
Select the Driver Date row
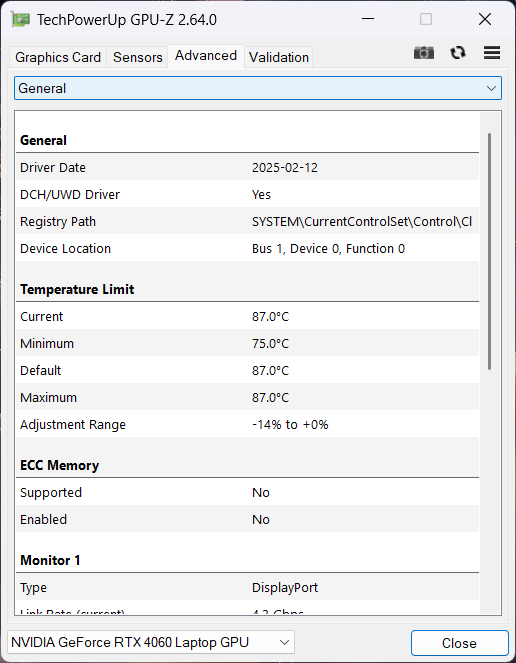[247, 167]
